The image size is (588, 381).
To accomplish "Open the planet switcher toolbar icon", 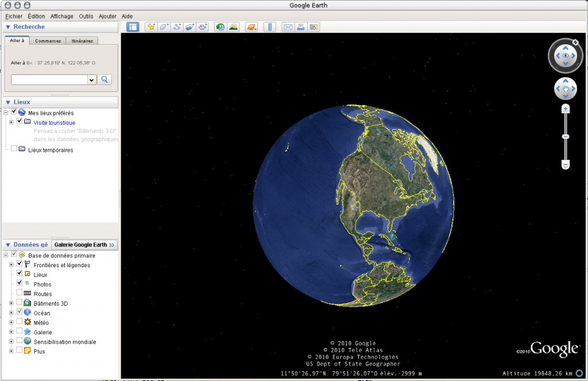I will click(x=252, y=27).
